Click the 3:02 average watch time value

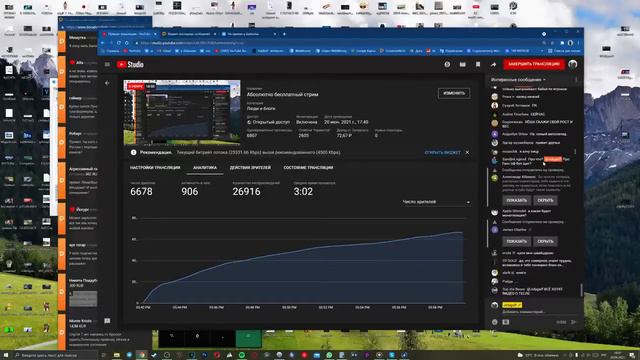303,191
